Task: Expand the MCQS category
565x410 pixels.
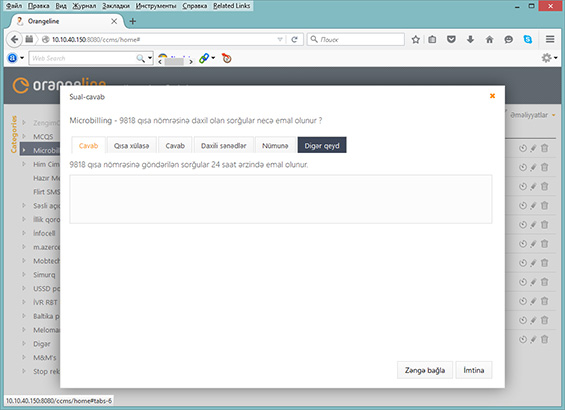Action: pos(24,136)
